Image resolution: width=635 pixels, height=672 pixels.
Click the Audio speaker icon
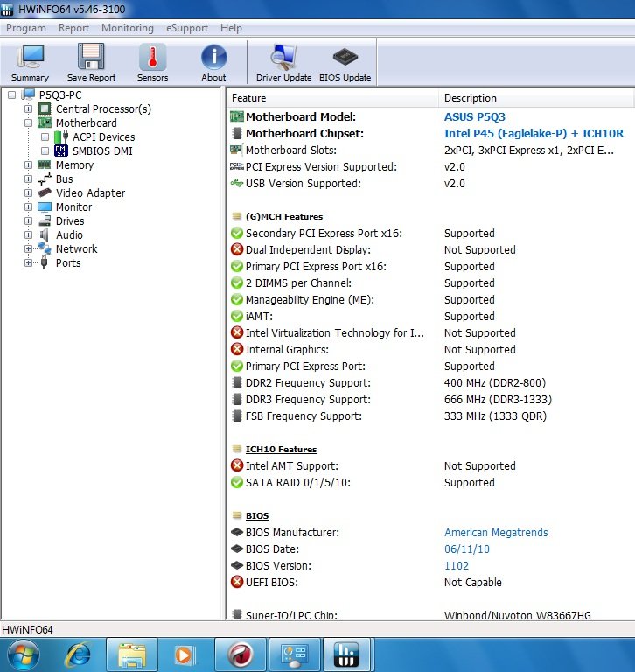[44, 234]
